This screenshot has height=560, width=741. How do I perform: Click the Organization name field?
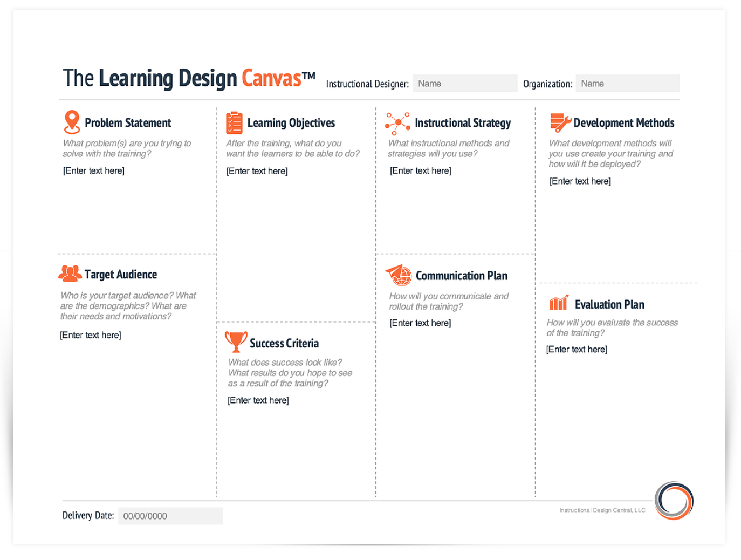tap(628, 84)
